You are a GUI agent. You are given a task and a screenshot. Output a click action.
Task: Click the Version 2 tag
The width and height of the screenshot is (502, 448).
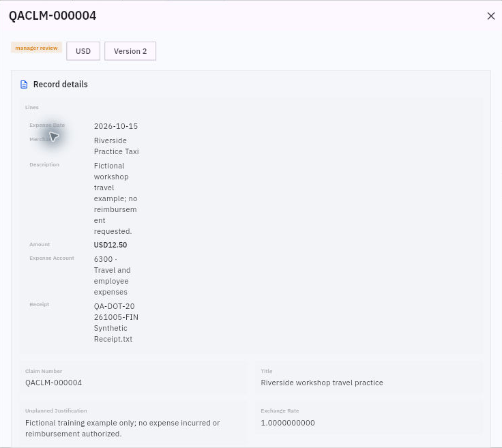130,51
